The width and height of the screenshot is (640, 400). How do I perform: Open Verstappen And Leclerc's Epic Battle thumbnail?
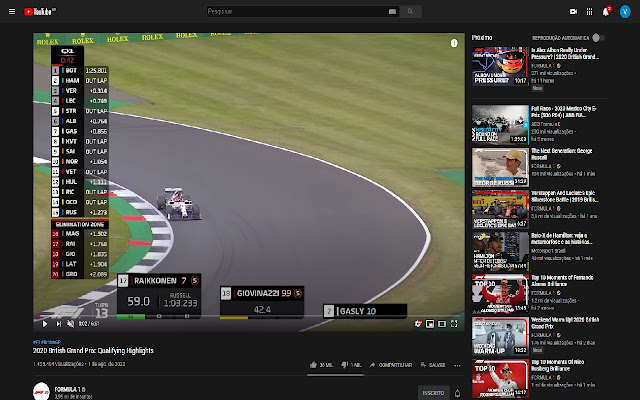tap(500, 209)
